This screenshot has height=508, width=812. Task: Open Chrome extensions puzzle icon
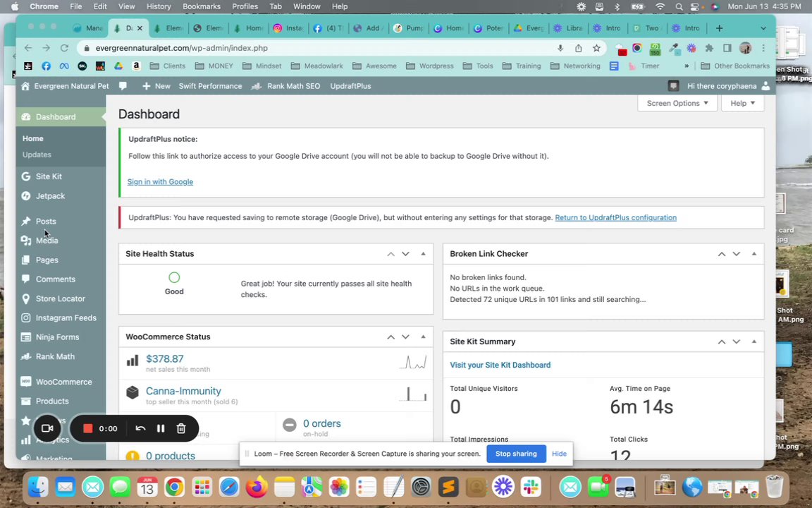point(710,48)
